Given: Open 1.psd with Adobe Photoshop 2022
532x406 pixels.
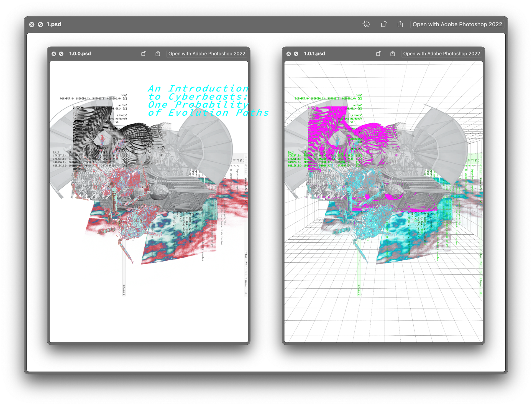Looking at the screenshot, I should (457, 24).
